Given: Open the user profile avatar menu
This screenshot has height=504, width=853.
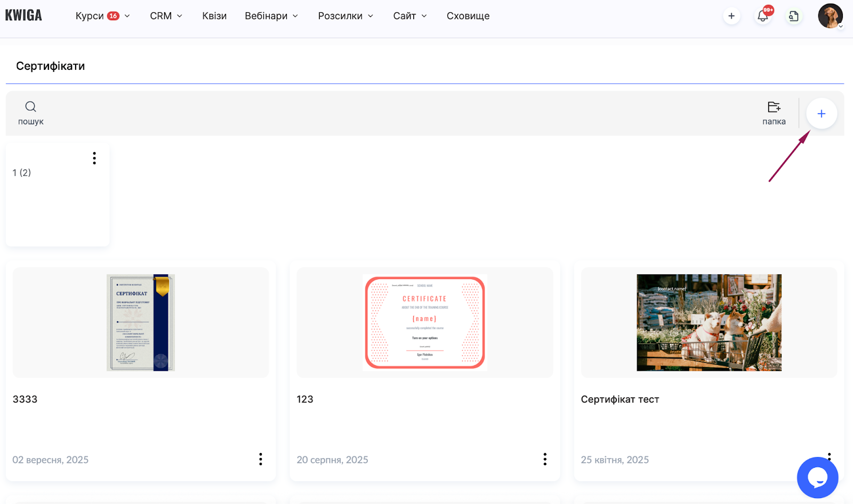Looking at the screenshot, I should (x=830, y=16).
